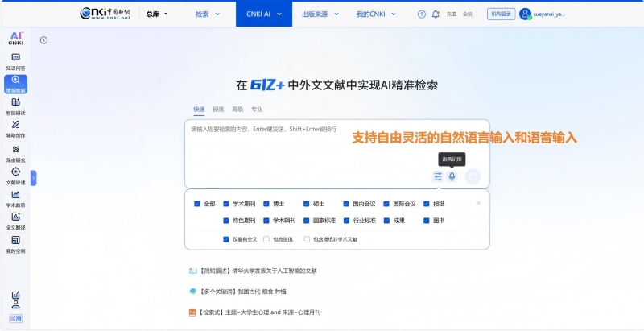Open the 辅助创作 writing assistant
The width and height of the screenshot is (644, 331).
click(15, 129)
